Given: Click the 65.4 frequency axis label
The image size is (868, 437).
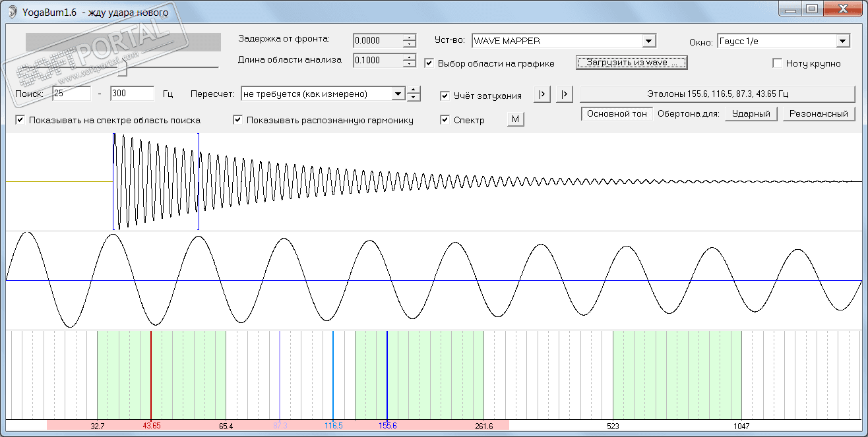Looking at the screenshot, I should pos(226,426).
